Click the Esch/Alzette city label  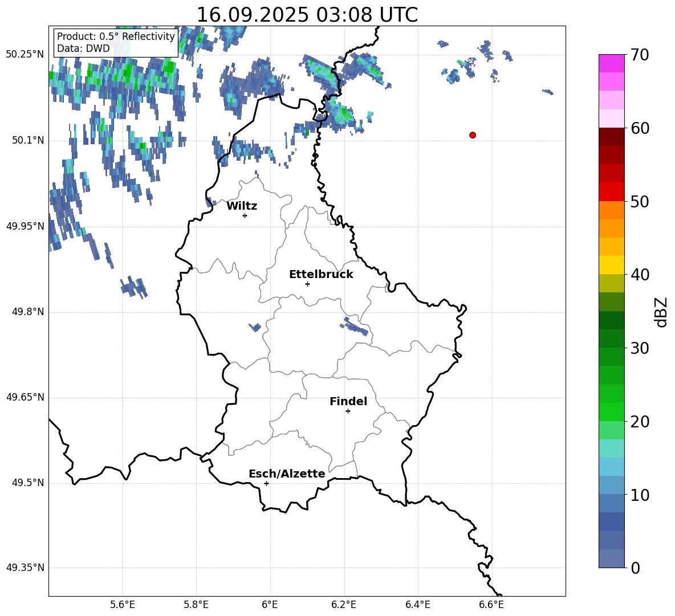[x=287, y=474]
